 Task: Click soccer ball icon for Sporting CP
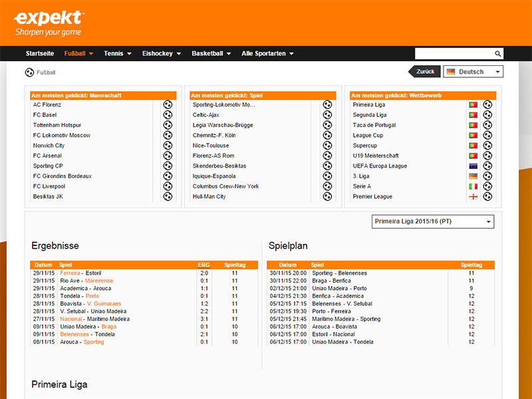pyautogui.click(x=168, y=166)
